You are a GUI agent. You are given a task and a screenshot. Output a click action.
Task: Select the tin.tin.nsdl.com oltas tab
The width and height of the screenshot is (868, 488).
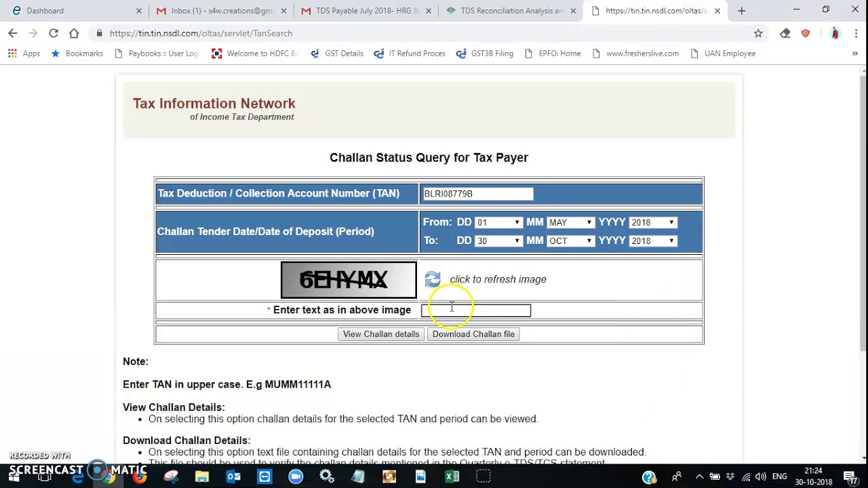[654, 11]
